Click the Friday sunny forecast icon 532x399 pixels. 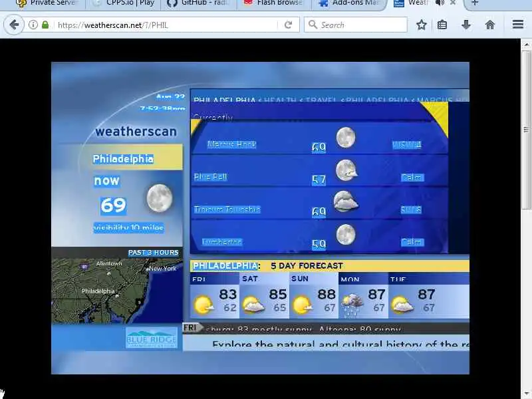(x=203, y=305)
